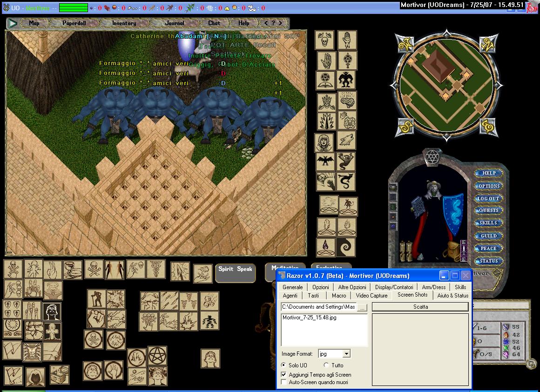The width and height of the screenshot is (540, 392).
Task: Select the two human figures spell icon
Action: (115, 270)
